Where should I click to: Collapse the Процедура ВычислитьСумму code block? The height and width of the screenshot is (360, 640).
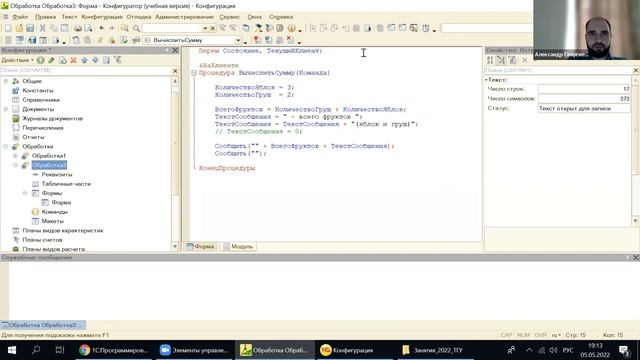[194, 73]
